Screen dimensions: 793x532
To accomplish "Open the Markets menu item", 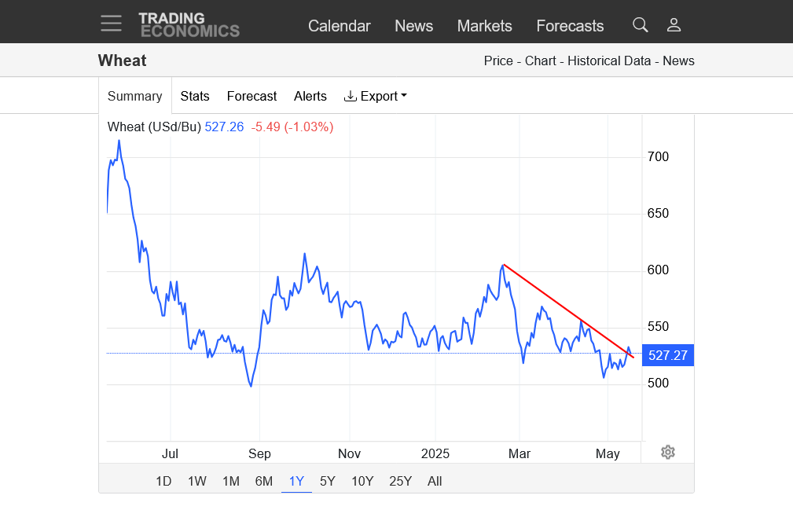I will click(x=484, y=26).
